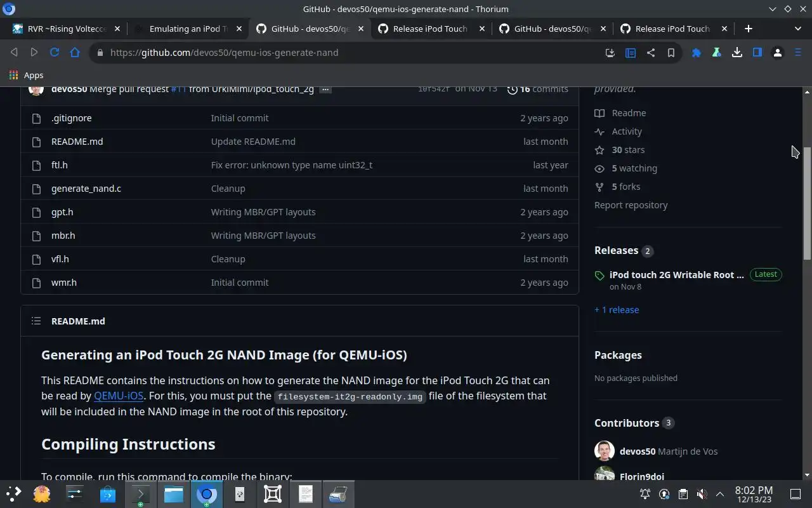
Task: Open the ftl.h file
Action: point(59,165)
